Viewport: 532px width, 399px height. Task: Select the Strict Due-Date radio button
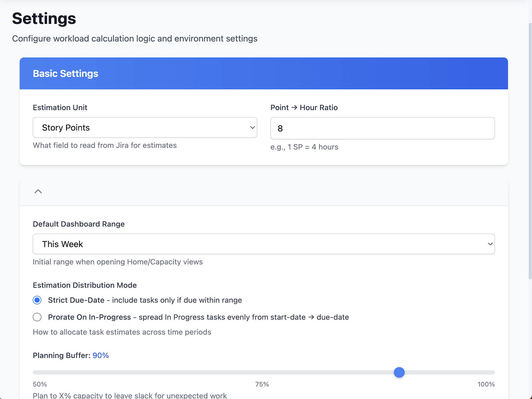pyautogui.click(x=37, y=300)
